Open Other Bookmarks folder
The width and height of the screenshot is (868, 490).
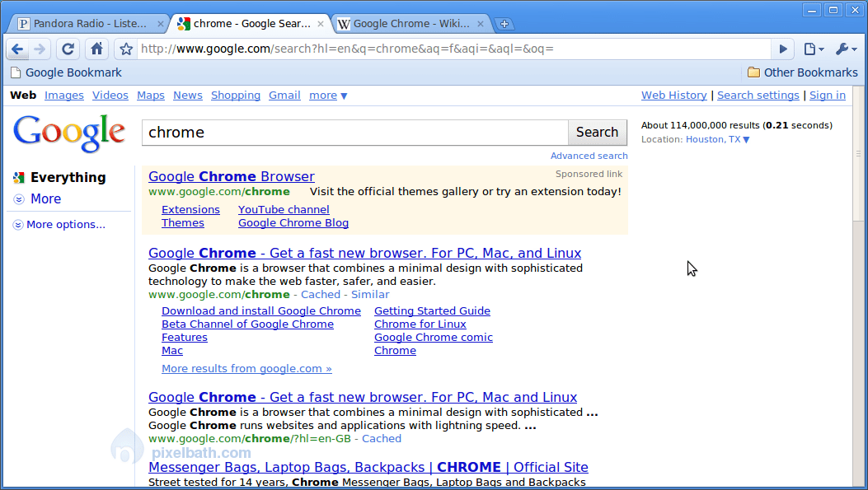[803, 72]
